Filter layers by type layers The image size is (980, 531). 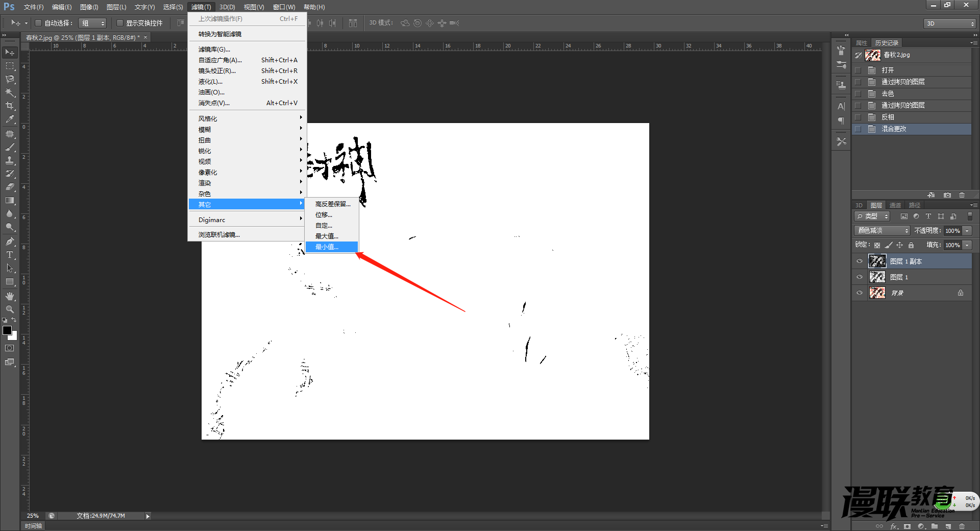point(928,216)
